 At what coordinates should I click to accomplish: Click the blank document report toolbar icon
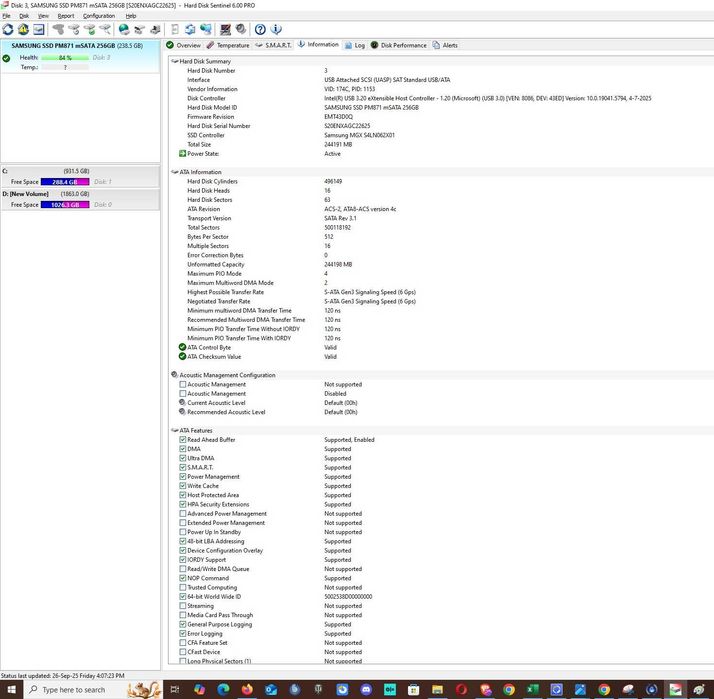pos(174,30)
